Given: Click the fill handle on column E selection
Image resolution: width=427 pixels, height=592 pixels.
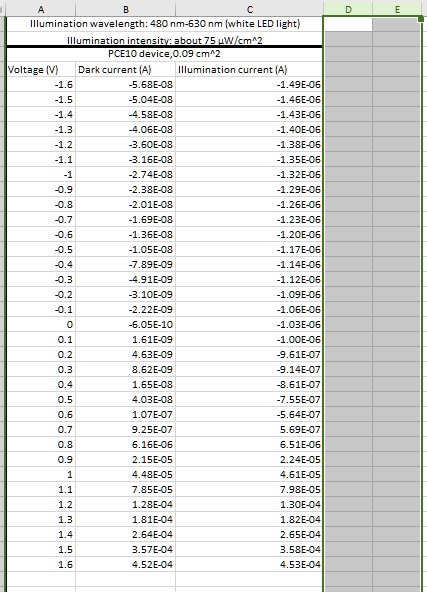Looking at the screenshot, I should click(x=421, y=18).
